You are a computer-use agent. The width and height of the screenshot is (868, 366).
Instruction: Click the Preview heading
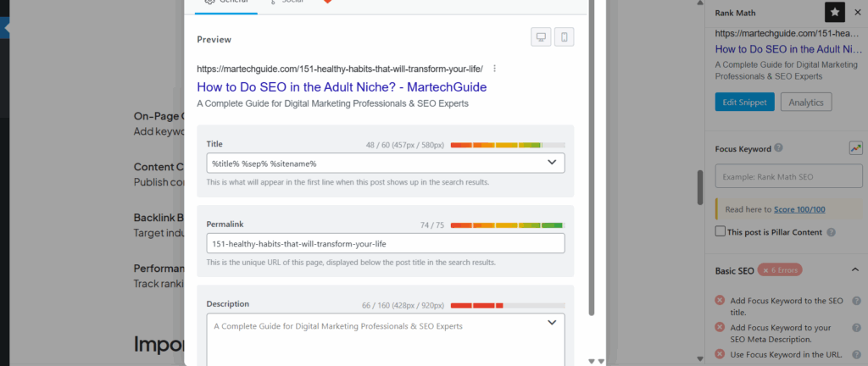(x=214, y=40)
